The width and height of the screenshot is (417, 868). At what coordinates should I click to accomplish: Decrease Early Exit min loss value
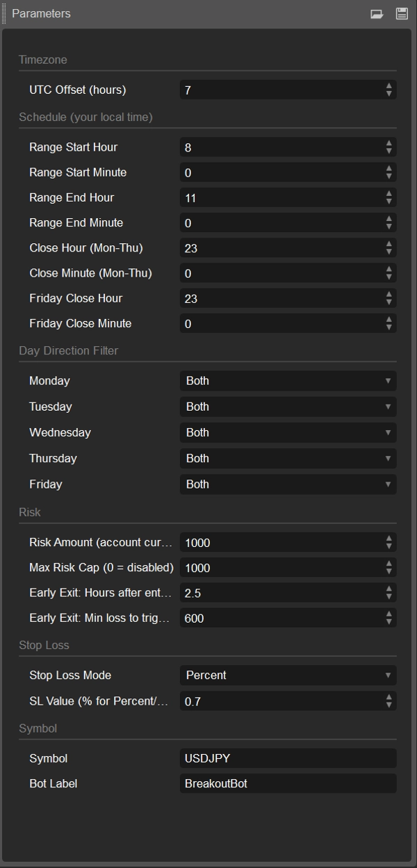(389, 622)
